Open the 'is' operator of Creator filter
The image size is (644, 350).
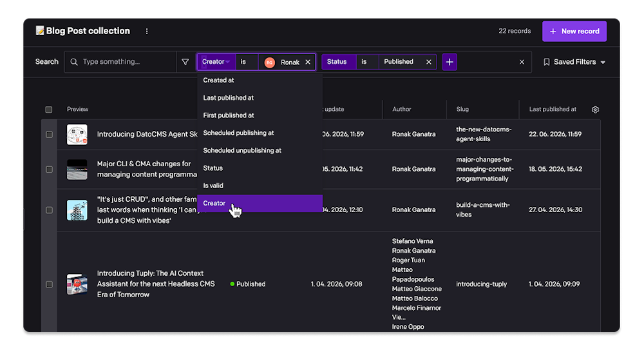[x=247, y=62]
